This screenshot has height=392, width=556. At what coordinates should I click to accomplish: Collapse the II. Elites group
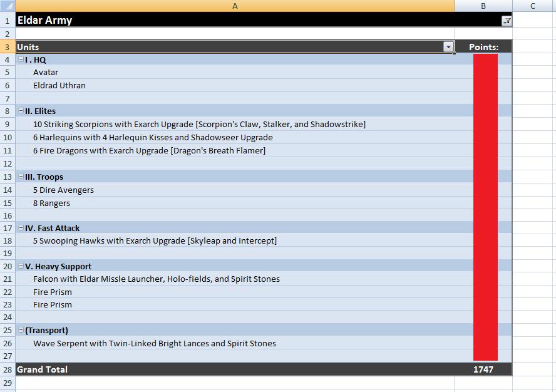point(21,111)
